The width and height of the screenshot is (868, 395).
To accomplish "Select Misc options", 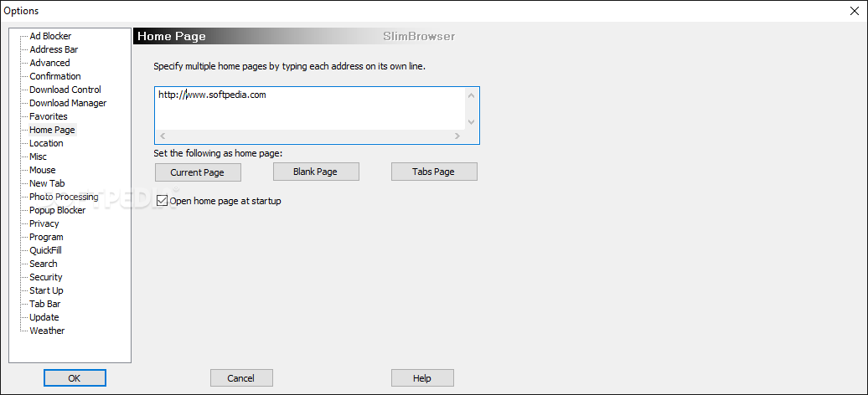I will point(39,156).
